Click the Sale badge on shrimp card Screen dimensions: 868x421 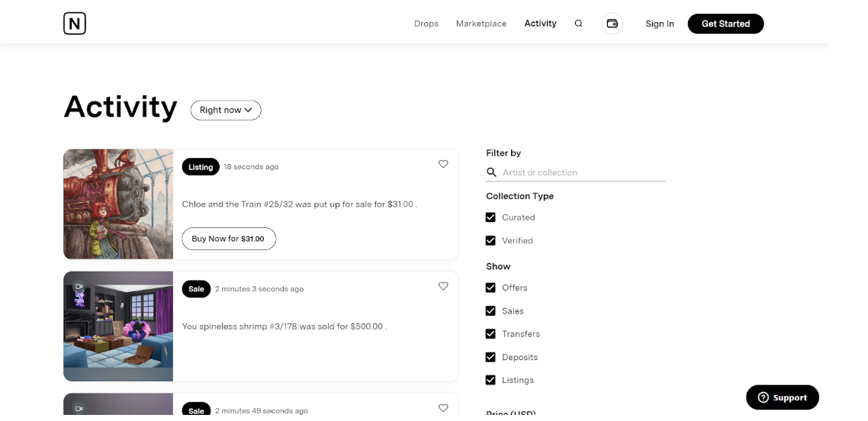196,289
